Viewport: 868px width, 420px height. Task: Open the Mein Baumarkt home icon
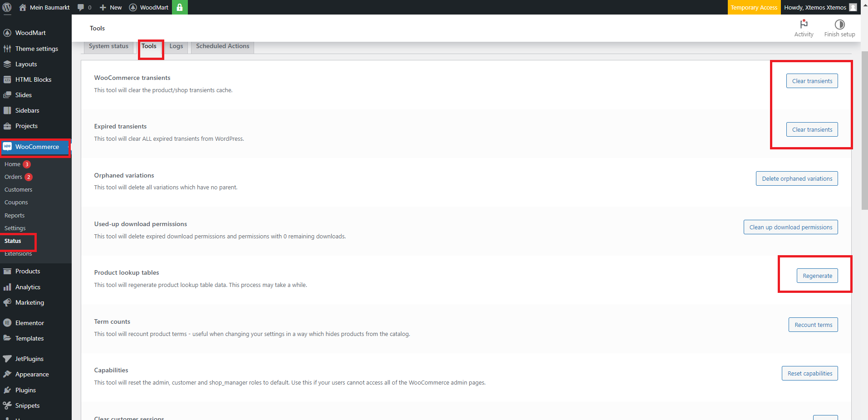point(23,7)
